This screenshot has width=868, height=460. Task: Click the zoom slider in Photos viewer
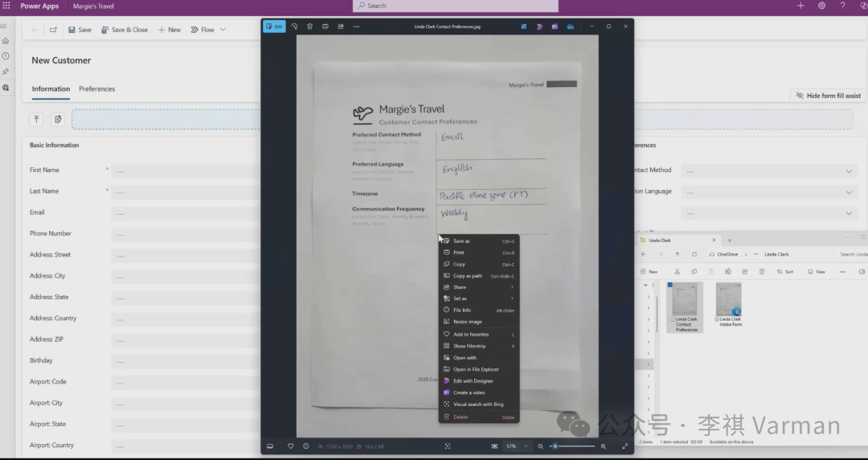572,446
